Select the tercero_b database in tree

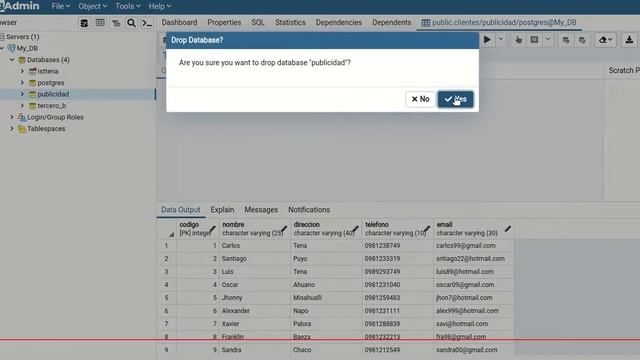coord(51,106)
